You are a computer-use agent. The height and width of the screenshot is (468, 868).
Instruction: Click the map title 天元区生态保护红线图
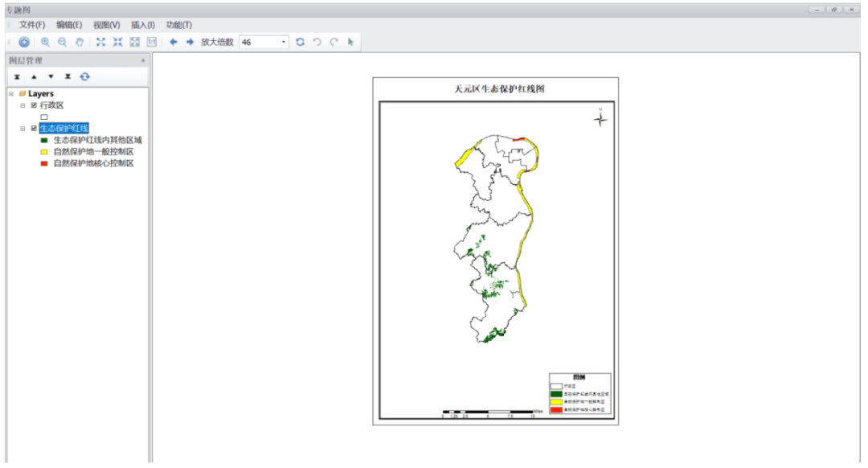499,88
